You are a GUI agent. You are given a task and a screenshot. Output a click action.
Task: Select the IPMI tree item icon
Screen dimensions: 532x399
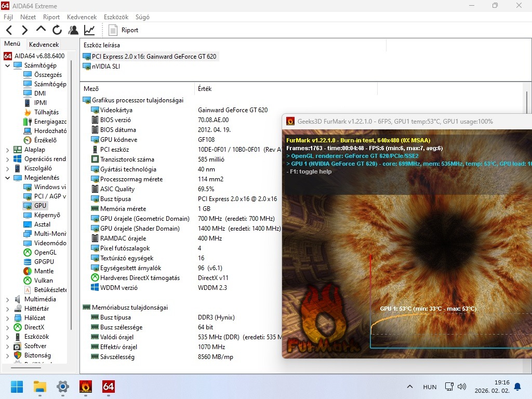pyautogui.click(x=28, y=103)
